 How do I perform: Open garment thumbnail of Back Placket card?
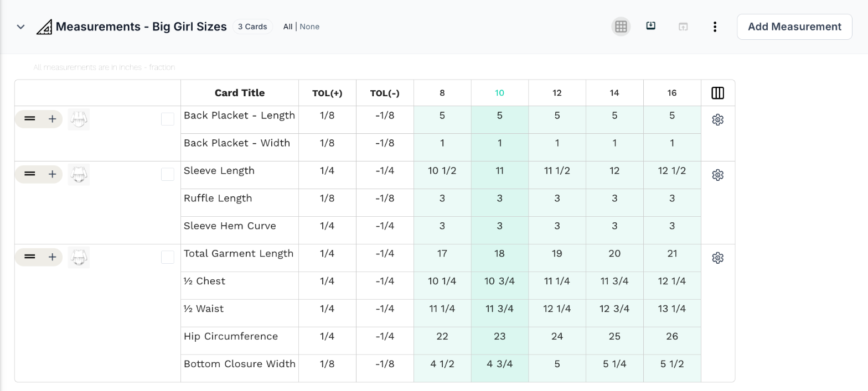tap(79, 119)
